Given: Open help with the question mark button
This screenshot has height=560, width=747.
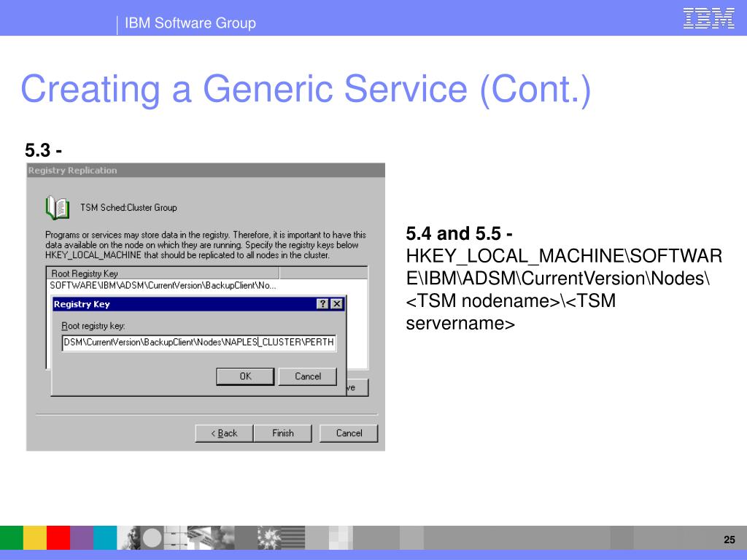Looking at the screenshot, I should (322, 304).
